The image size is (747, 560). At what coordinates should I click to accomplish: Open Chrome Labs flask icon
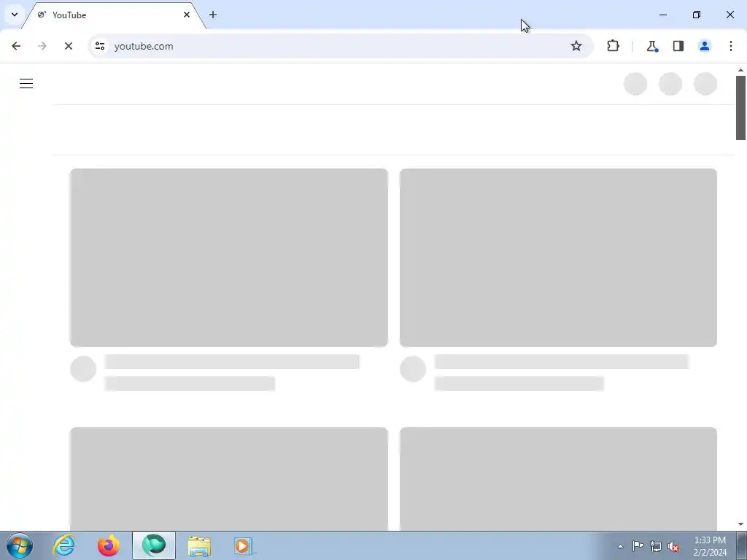[652, 46]
